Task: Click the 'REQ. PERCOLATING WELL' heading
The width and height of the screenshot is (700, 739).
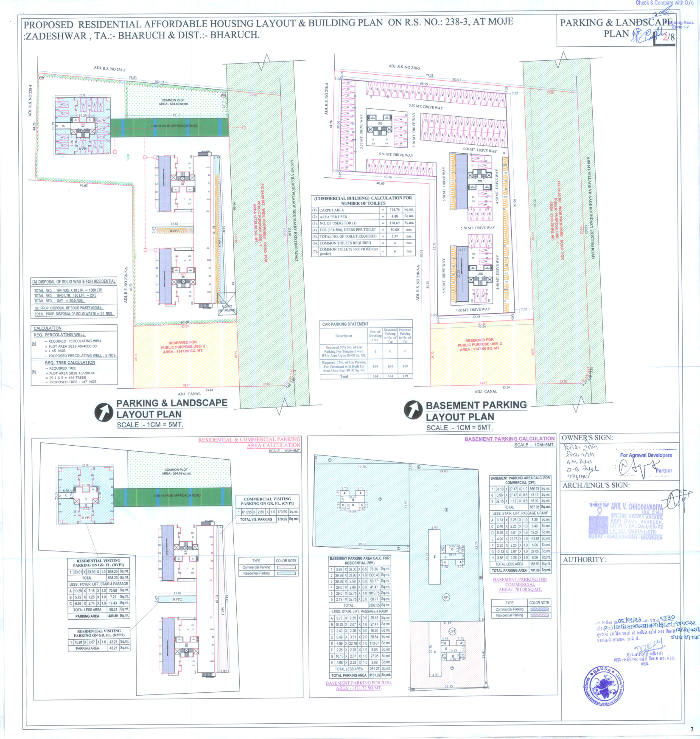Action: pyautogui.click(x=59, y=334)
